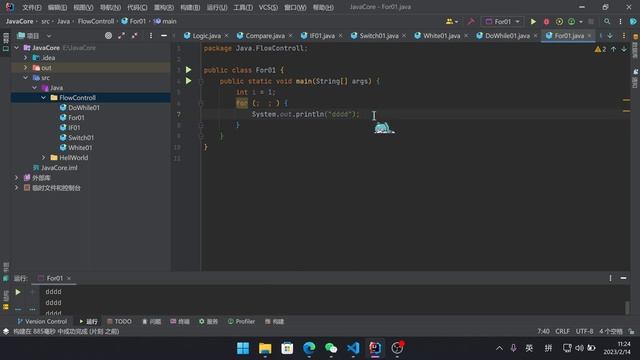Open run panel options three-dots icon

pyautogui.click(x=610, y=278)
